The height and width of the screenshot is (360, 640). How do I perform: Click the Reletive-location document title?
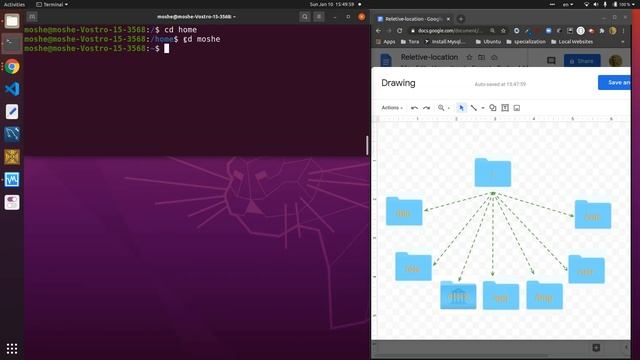[429, 57]
